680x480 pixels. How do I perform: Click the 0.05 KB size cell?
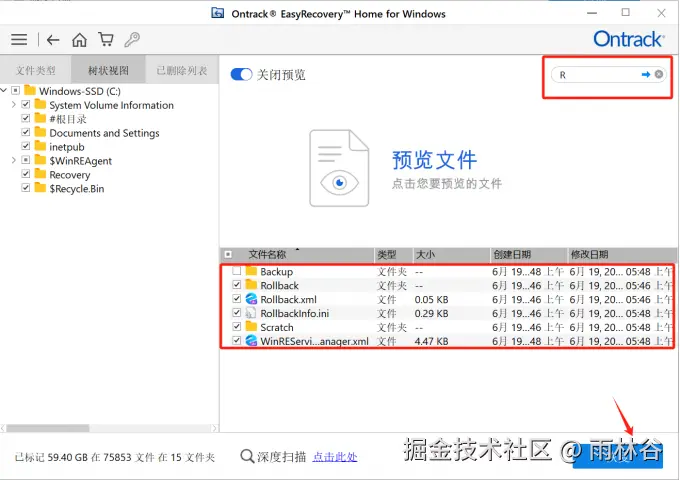point(432,300)
